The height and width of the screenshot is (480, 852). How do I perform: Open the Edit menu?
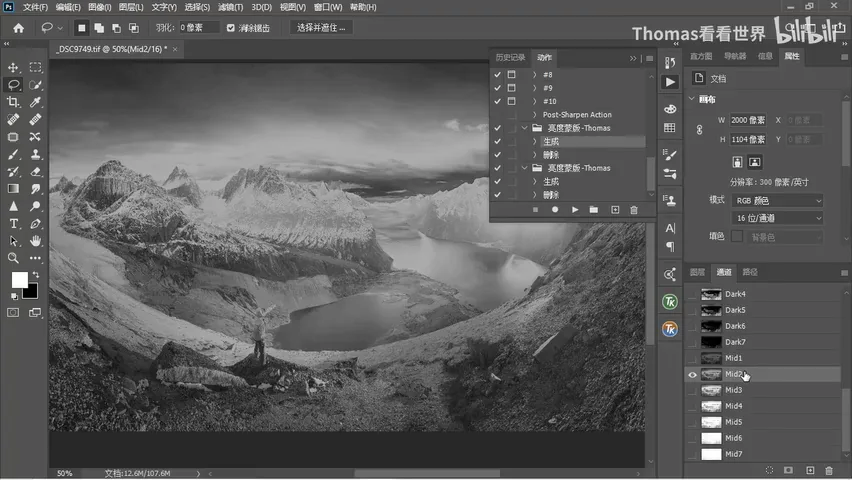pos(68,7)
